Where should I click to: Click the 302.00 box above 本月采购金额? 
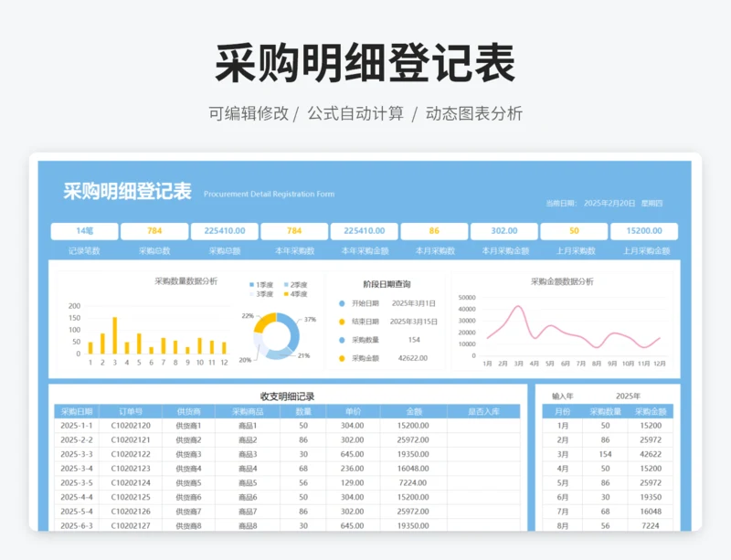pyautogui.click(x=504, y=231)
